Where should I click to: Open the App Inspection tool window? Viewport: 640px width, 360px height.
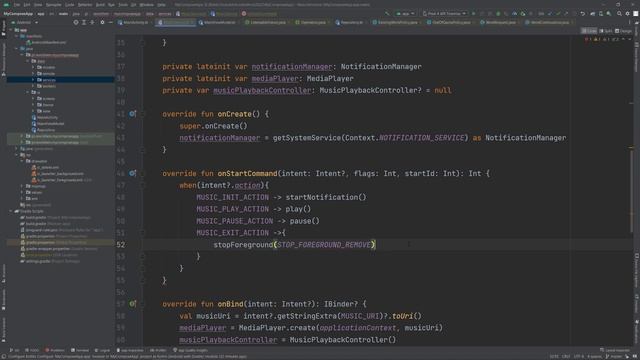point(130,350)
